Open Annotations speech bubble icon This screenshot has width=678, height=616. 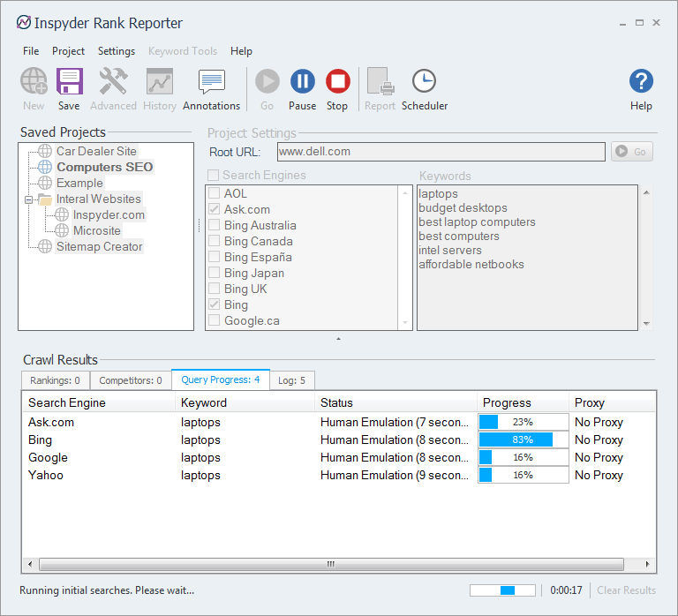point(212,81)
